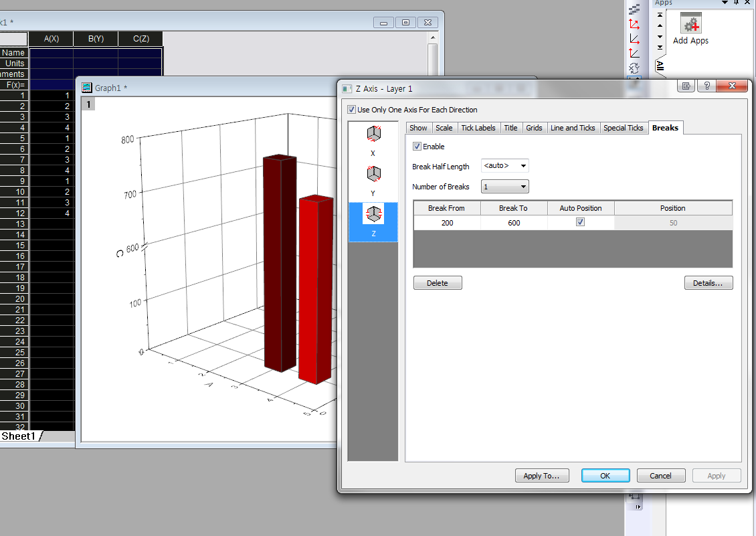Image resolution: width=756 pixels, height=536 pixels.
Task: Switch to the Special Ticks tab
Action: pos(624,128)
